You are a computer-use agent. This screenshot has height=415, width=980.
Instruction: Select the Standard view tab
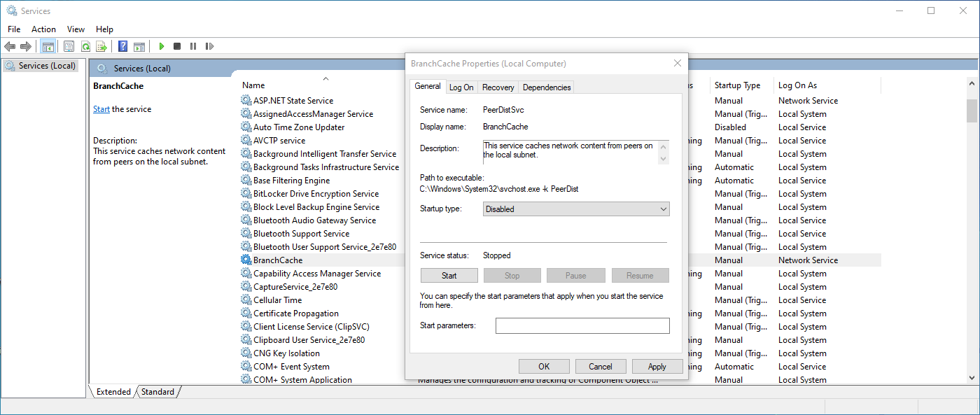coord(157,391)
